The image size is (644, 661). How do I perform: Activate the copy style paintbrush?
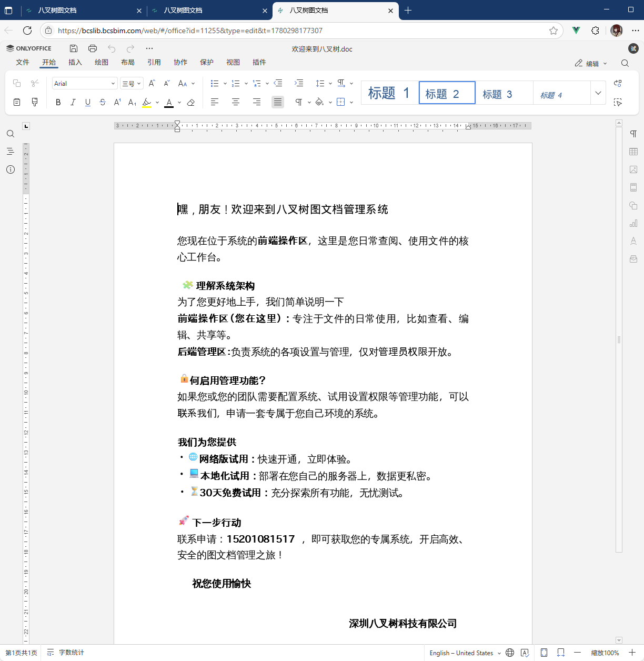[35, 102]
